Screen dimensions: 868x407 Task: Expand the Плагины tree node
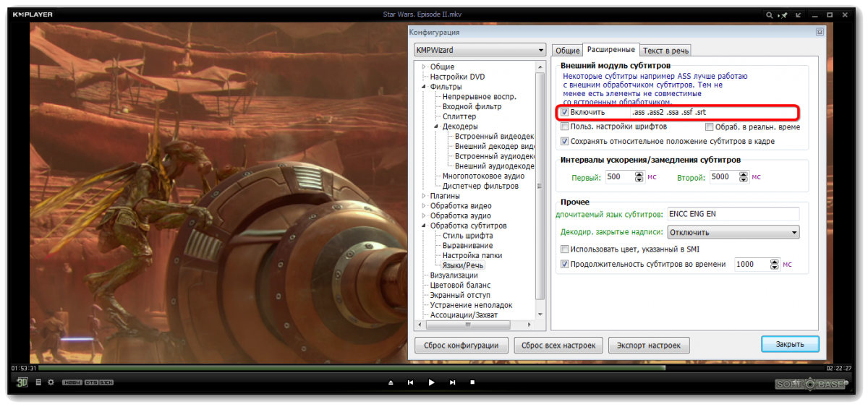(x=425, y=196)
